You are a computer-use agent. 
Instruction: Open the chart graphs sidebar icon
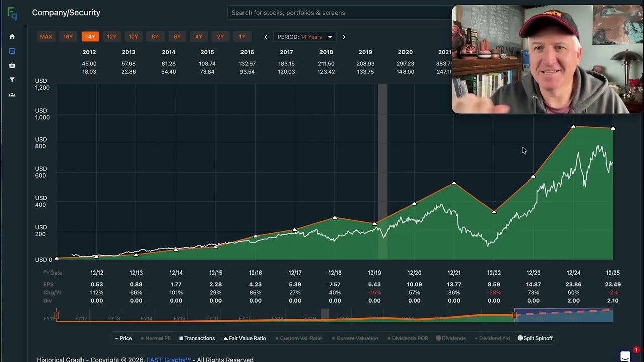pyautogui.click(x=12, y=51)
